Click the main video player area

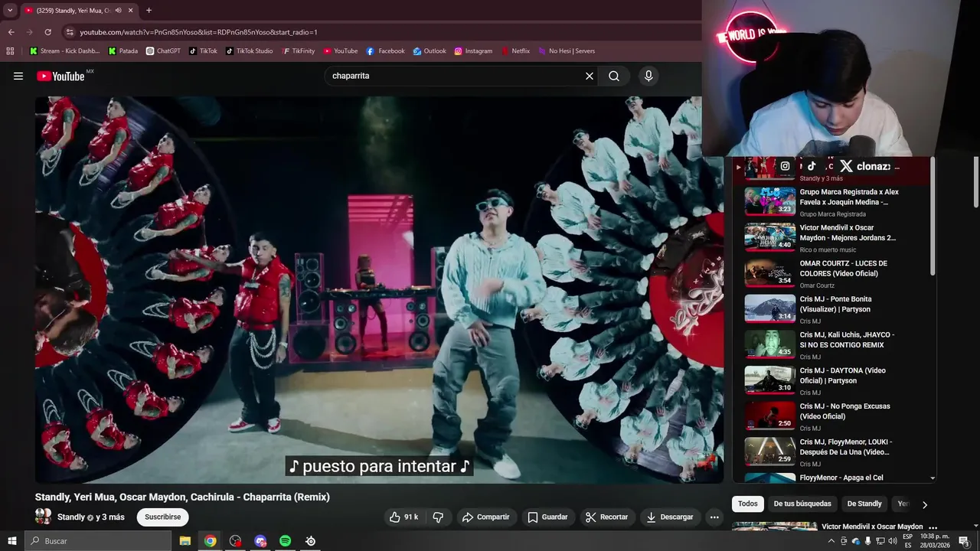[379, 289]
